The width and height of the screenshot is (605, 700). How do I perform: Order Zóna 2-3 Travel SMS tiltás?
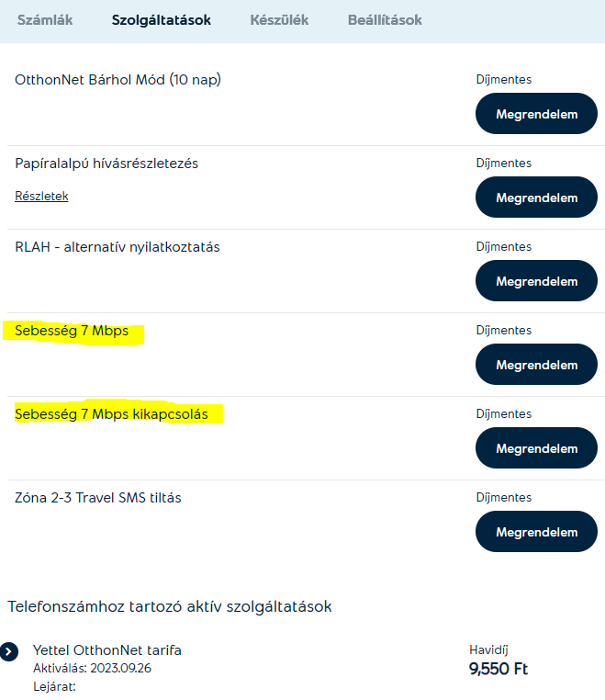tap(536, 532)
